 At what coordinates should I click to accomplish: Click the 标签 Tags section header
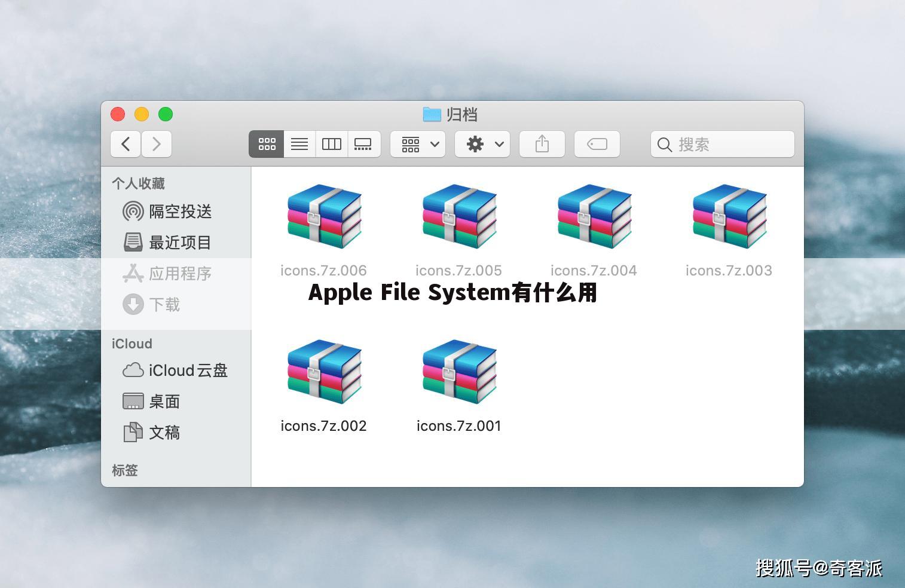point(125,470)
